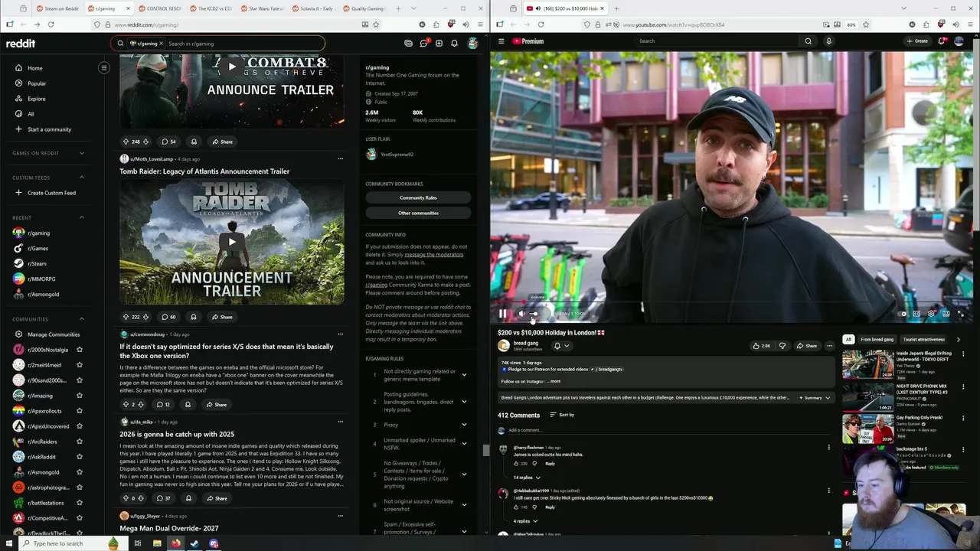980x551 pixels.
Task: Upvote the Tomb Raider trailer post
Action: [126, 317]
